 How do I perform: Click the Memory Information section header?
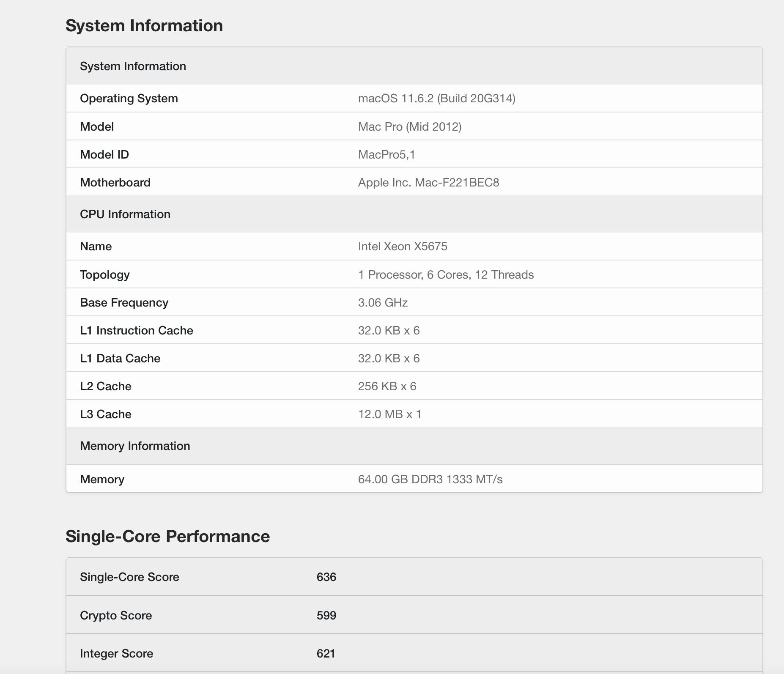click(x=135, y=446)
